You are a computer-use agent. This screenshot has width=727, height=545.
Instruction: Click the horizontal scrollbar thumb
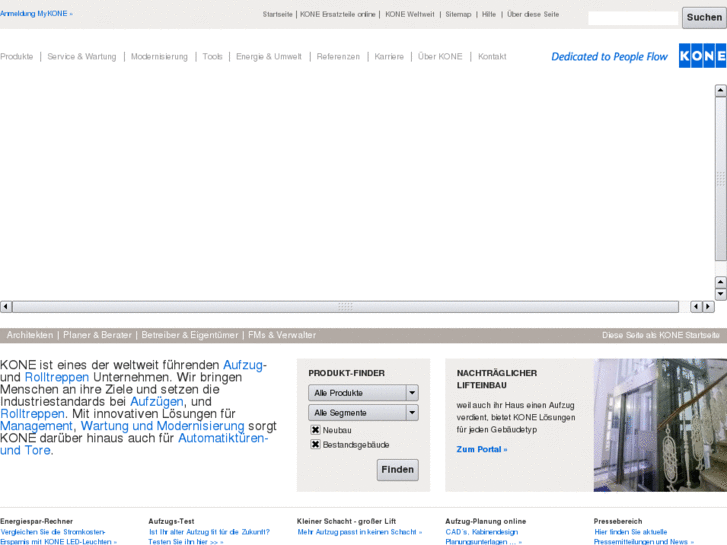point(345,307)
